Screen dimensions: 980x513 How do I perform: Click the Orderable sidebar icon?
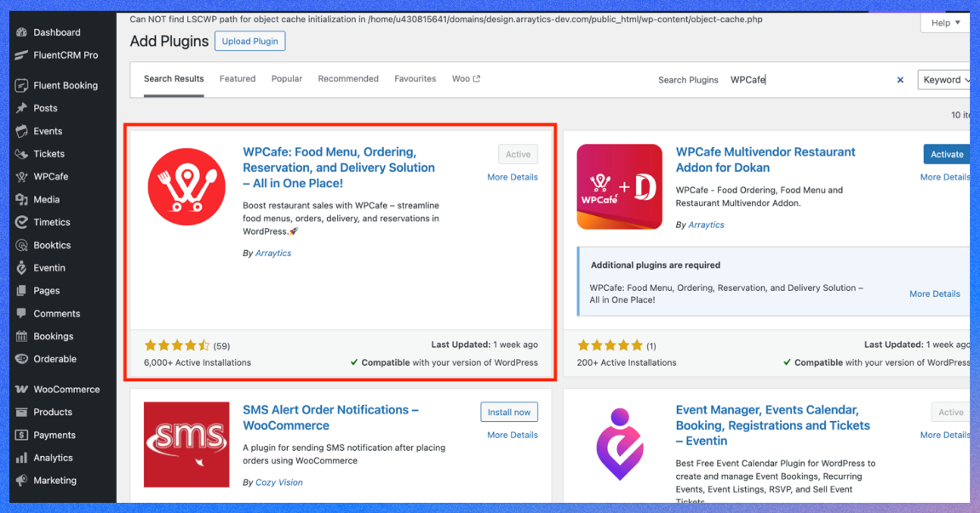click(x=22, y=359)
